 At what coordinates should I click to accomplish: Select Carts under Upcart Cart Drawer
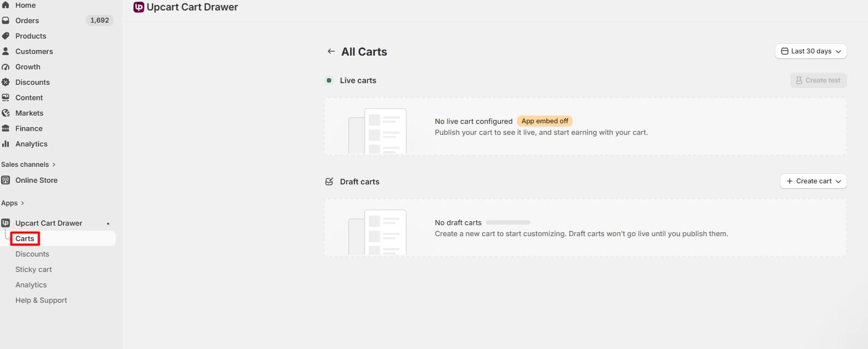[x=25, y=238]
